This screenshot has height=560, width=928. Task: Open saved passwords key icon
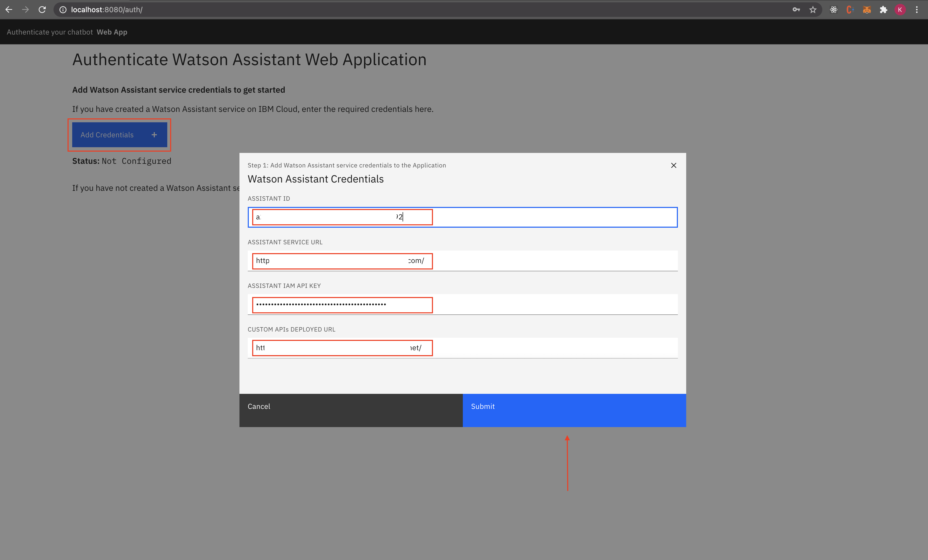point(796,10)
